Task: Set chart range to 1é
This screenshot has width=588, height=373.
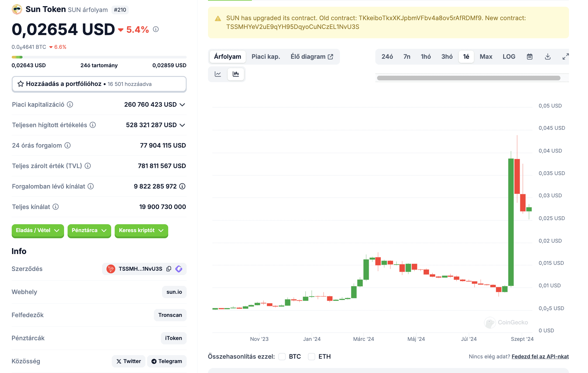Action: click(x=466, y=57)
